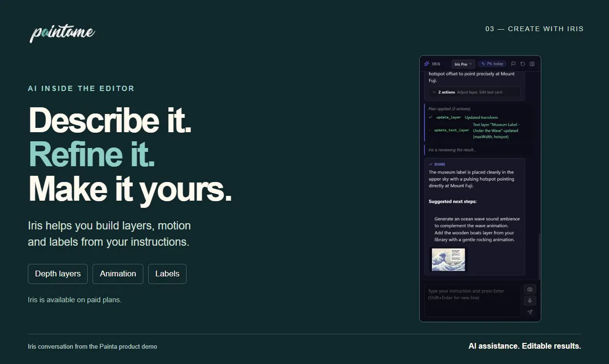Click the microphone voice input icon
The image size is (609, 364).
530,301
